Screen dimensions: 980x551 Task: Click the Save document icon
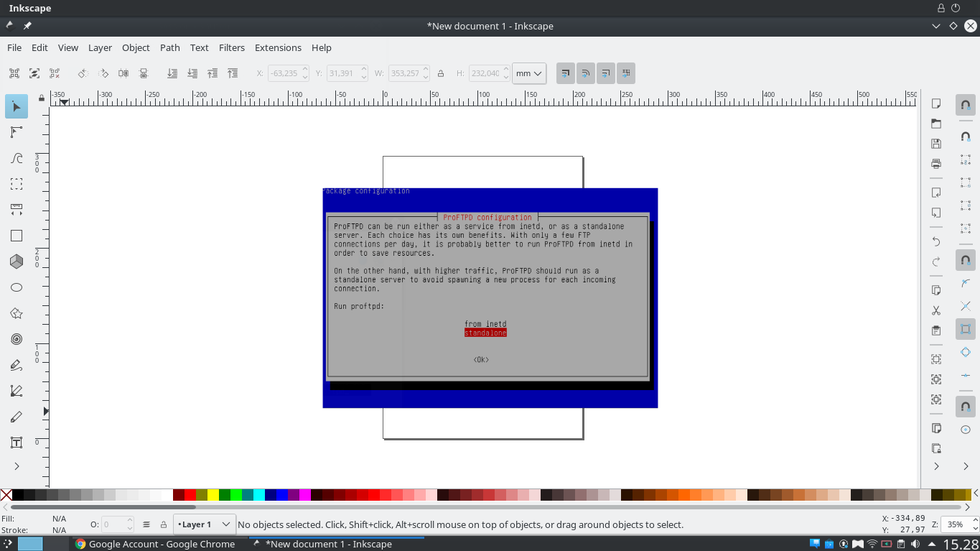tap(936, 144)
